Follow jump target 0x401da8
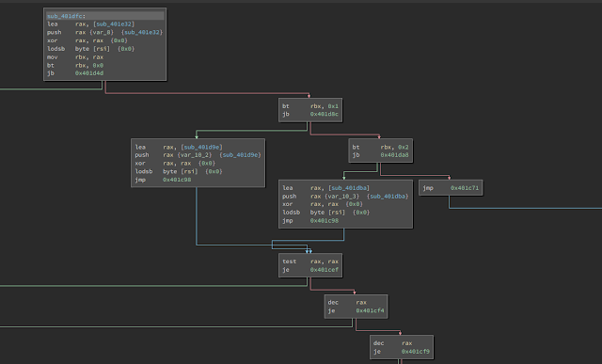The width and height of the screenshot is (602, 364). (394, 155)
